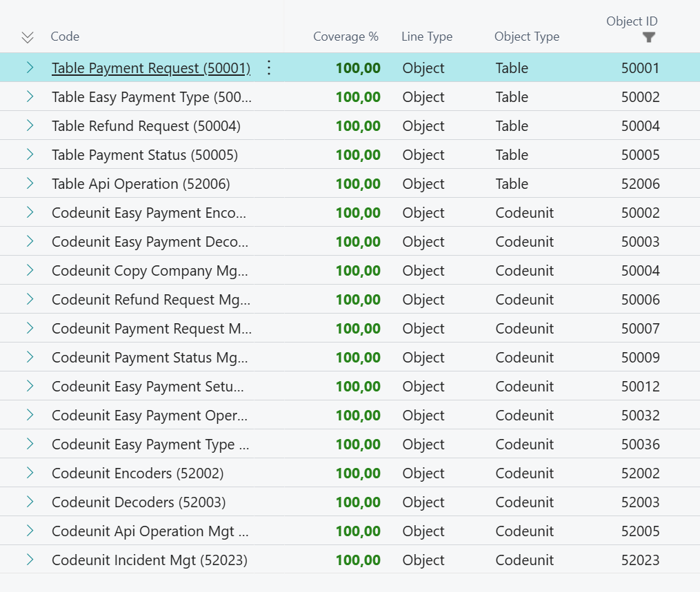Select the Table Api Operation (52006) cell
This screenshot has width=700, height=592.
(141, 184)
